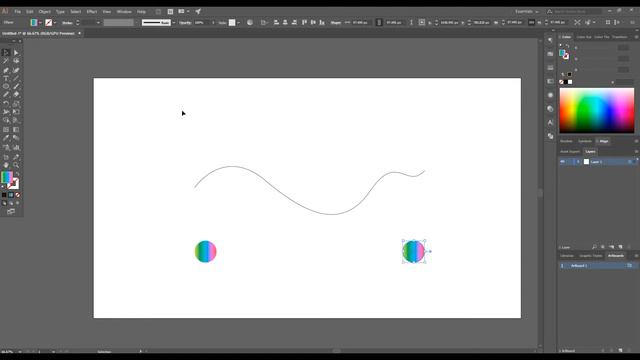Select the Blend tool

pyautogui.click(x=16, y=138)
